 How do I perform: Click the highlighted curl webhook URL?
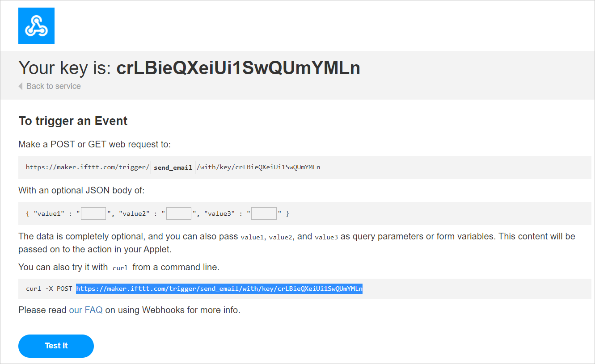pos(219,289)
